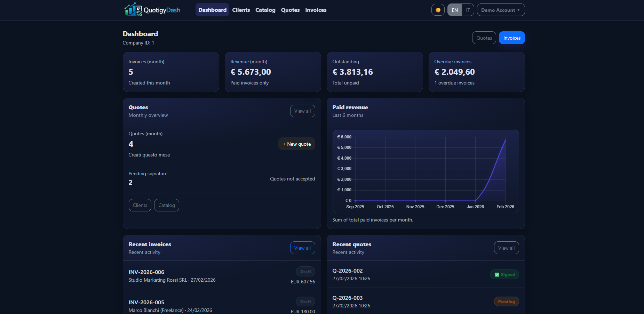
Task: Click the Overdue invoices € 2.049,60 card
Action: (477, 72)
